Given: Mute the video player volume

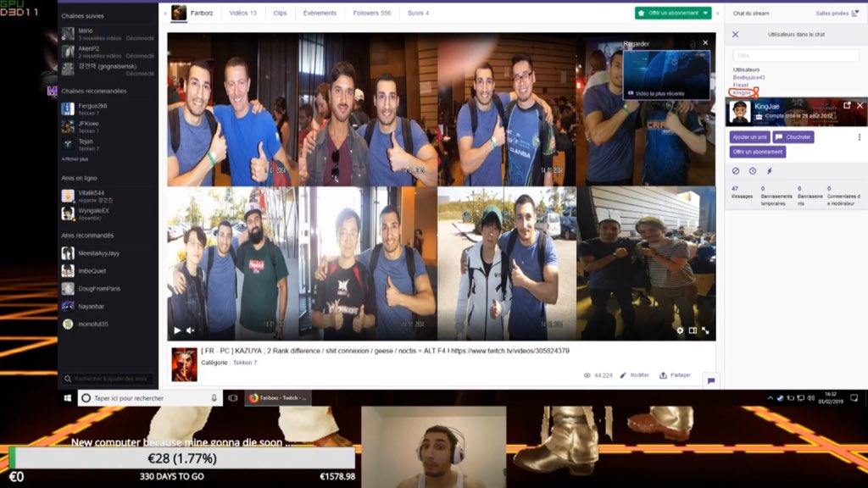Looking at the screenshot, I should pyautogui.click(x=191, y=330).
